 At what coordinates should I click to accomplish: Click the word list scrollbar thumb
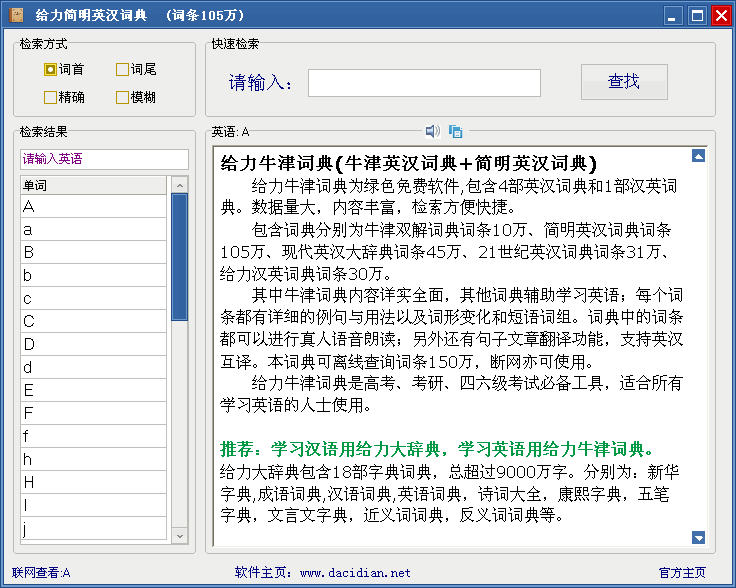[180, 257]
